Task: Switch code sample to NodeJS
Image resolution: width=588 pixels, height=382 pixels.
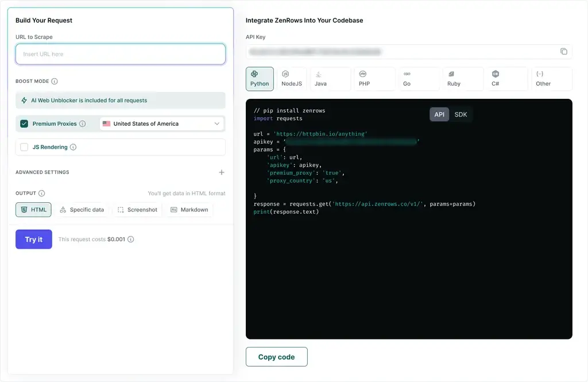Action: 291,79
